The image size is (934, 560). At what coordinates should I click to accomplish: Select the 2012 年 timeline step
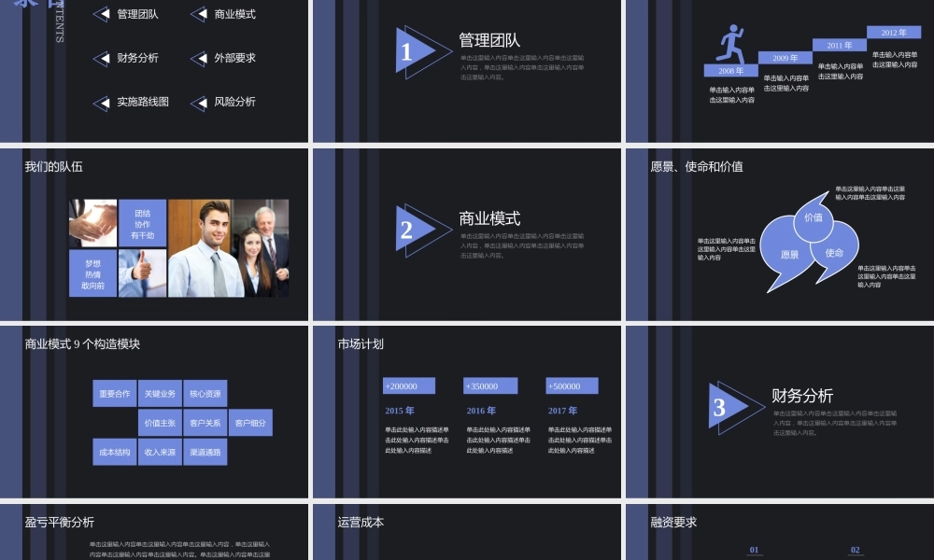(894, 32)
